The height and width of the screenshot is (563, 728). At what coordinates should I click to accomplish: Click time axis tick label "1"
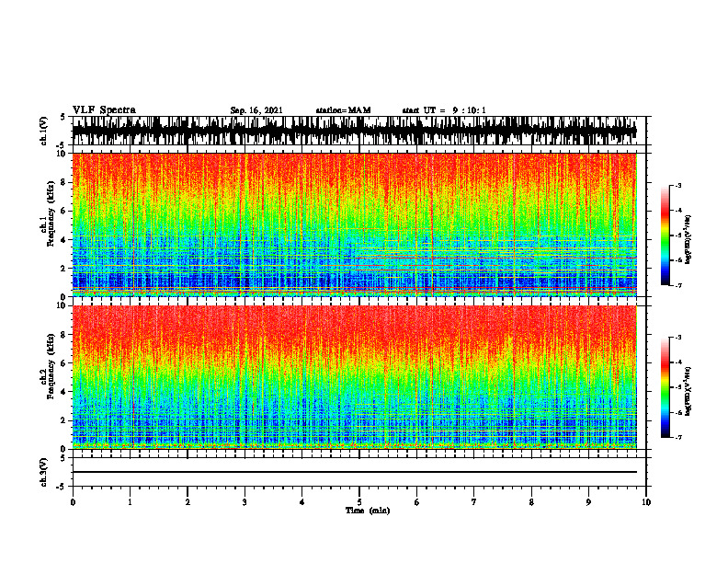pos(130,502)
